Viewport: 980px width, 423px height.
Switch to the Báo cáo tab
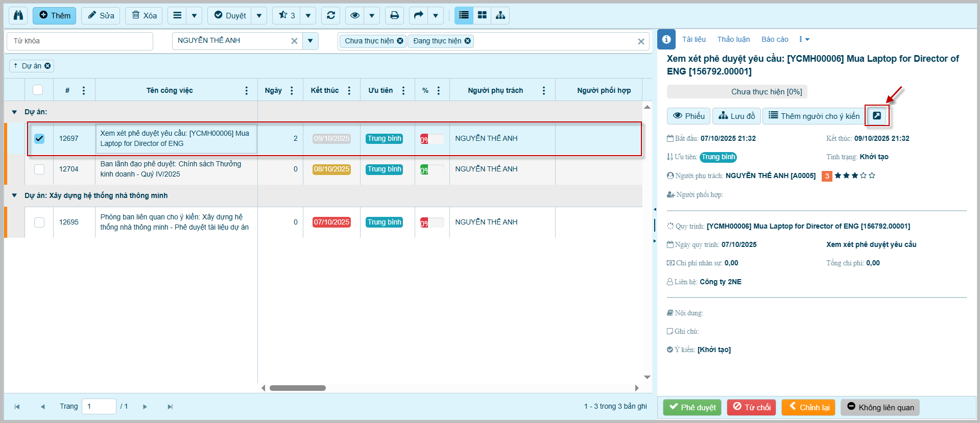[775, 39]
